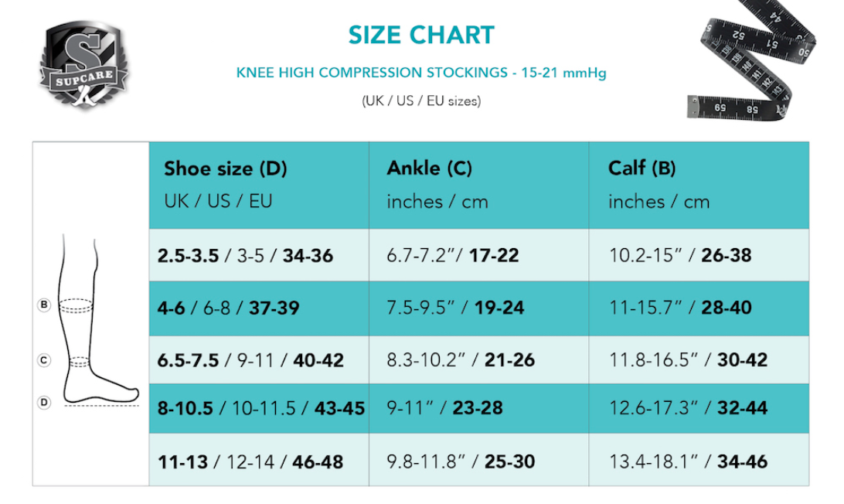Click the Knee High Compression Stockings subtitle

pyautogui.click(x=421, y=73)
